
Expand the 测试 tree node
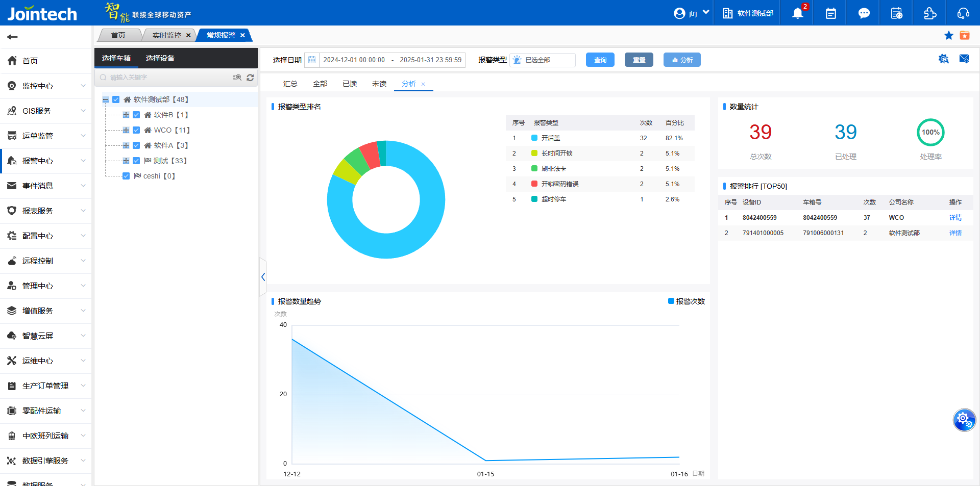(126, 161)
